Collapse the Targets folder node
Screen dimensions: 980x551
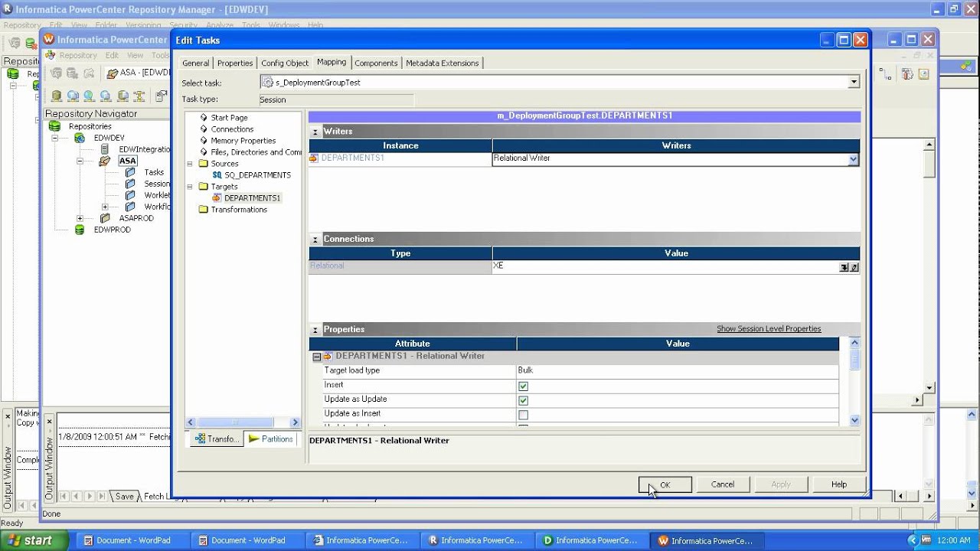pyautogui.click(x=191, y=187)
